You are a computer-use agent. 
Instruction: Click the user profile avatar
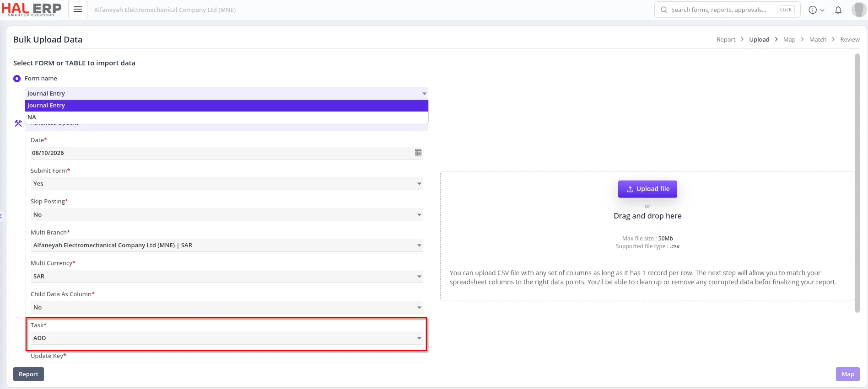tap(859, 10)
